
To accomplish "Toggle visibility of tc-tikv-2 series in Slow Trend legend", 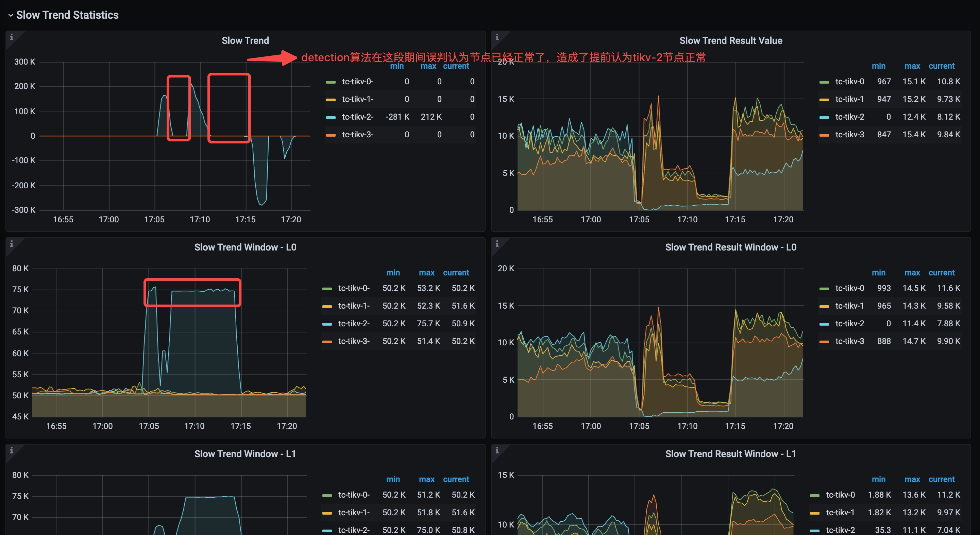I will coord(358,117).
